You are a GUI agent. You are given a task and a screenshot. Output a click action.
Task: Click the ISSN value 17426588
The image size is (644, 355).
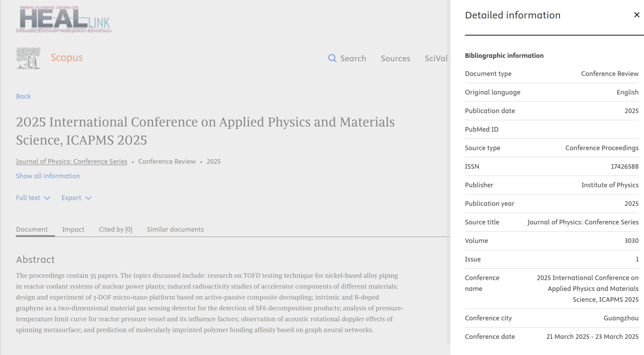pyautogui.click(x=625, y=167)
